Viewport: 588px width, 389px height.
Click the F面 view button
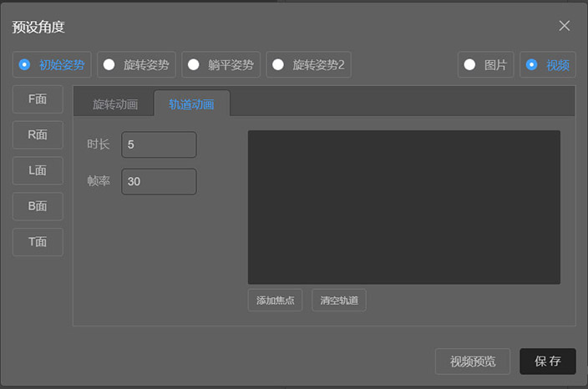point(38,99)
